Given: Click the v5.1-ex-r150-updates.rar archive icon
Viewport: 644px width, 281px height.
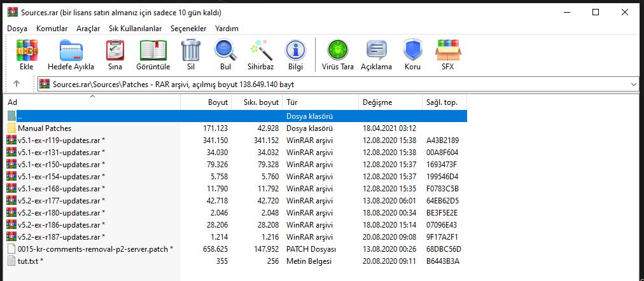Looking at the screenshot, I should [11, 165].
